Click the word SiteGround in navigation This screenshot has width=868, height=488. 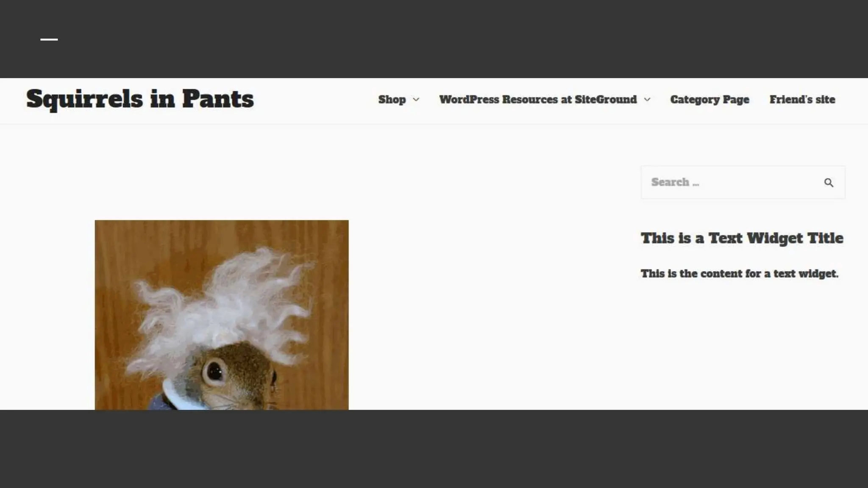click(606, 100)
